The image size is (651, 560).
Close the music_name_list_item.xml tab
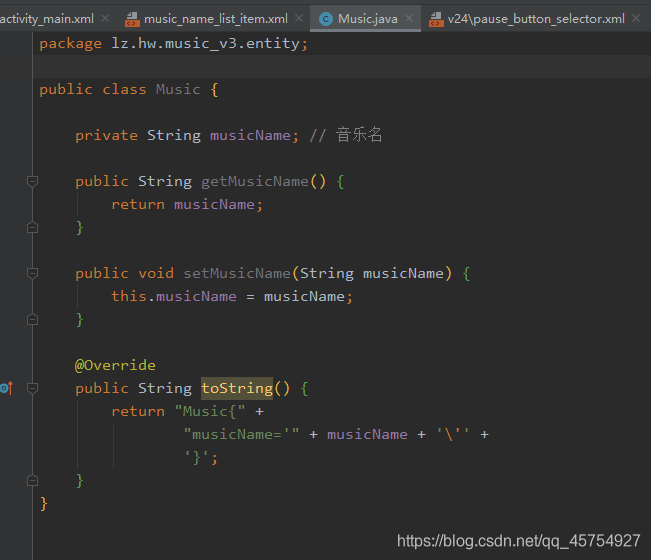(x=299, y=18)
